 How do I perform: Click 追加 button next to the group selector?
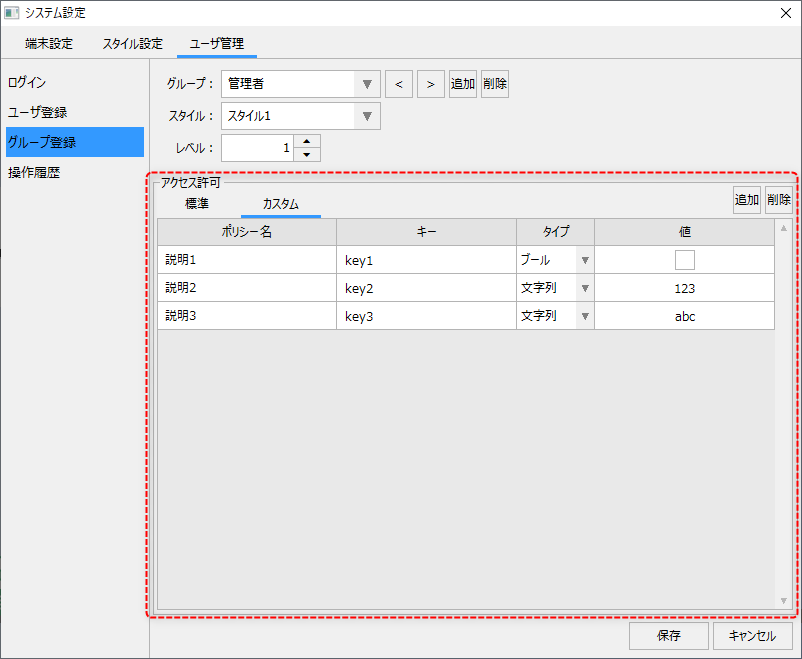(x=463, y=84)
